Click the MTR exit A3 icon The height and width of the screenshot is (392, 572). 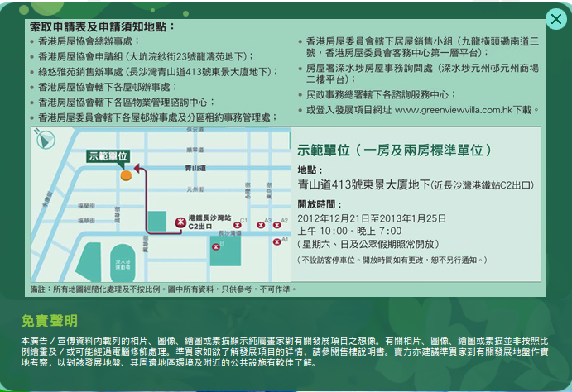click(x=261, y=225)
